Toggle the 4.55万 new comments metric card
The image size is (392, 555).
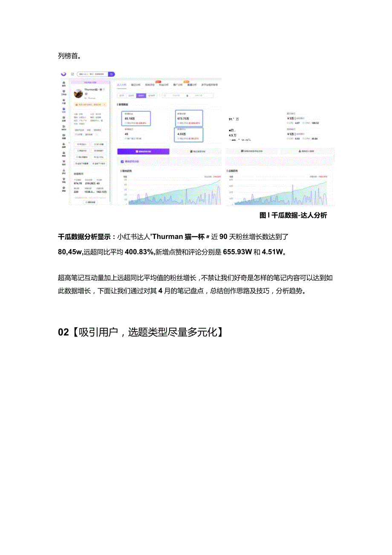(x=190, y=134)
